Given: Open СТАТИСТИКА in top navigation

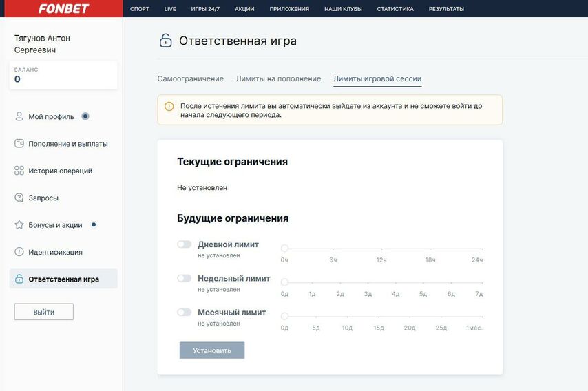Looking at the screenshot, I should coord(395,9).
